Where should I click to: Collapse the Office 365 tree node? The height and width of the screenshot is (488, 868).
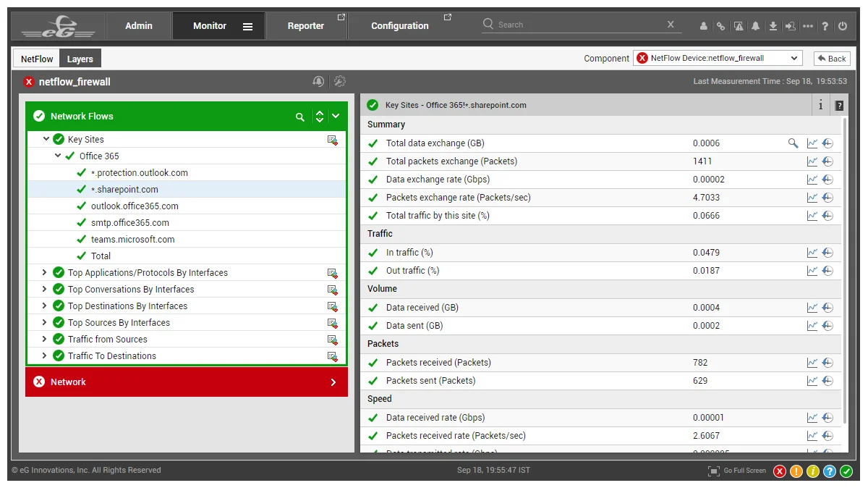pyautogui.click(x=58, y=156)
